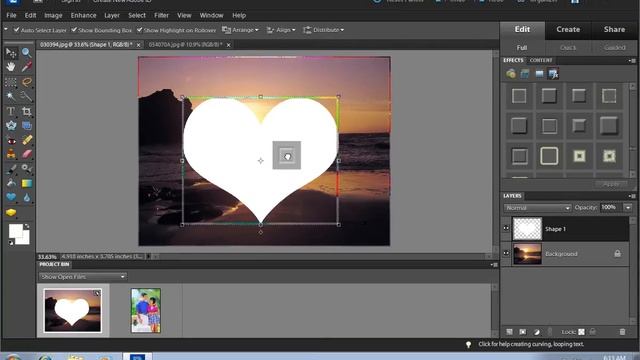
Task: Click the Opacity 100% field
Action: click(611, 208)
